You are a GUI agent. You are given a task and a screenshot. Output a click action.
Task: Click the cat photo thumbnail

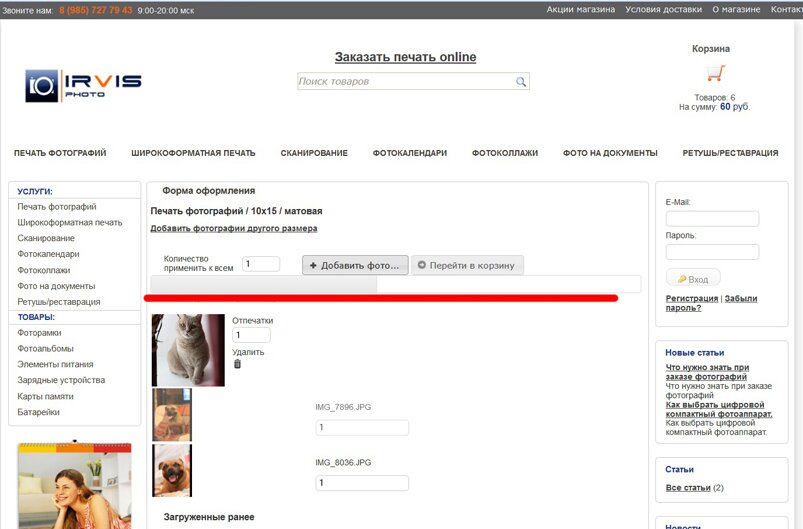click(188, 350)
